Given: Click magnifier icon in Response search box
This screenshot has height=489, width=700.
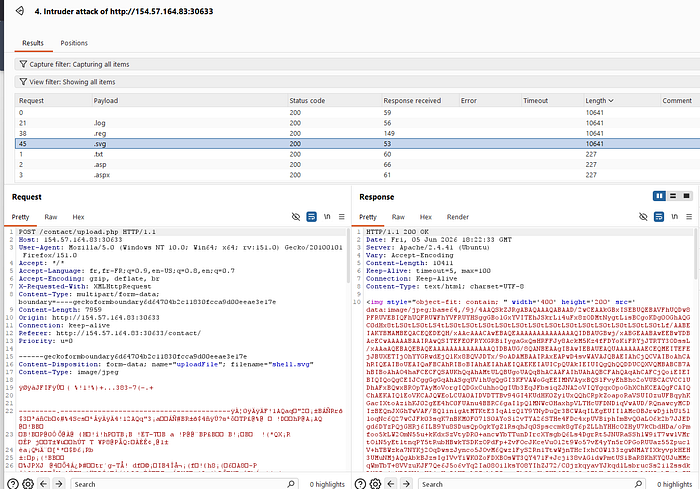Looking at the screenshot, I should pyautogui.click(x=638, y=484).
